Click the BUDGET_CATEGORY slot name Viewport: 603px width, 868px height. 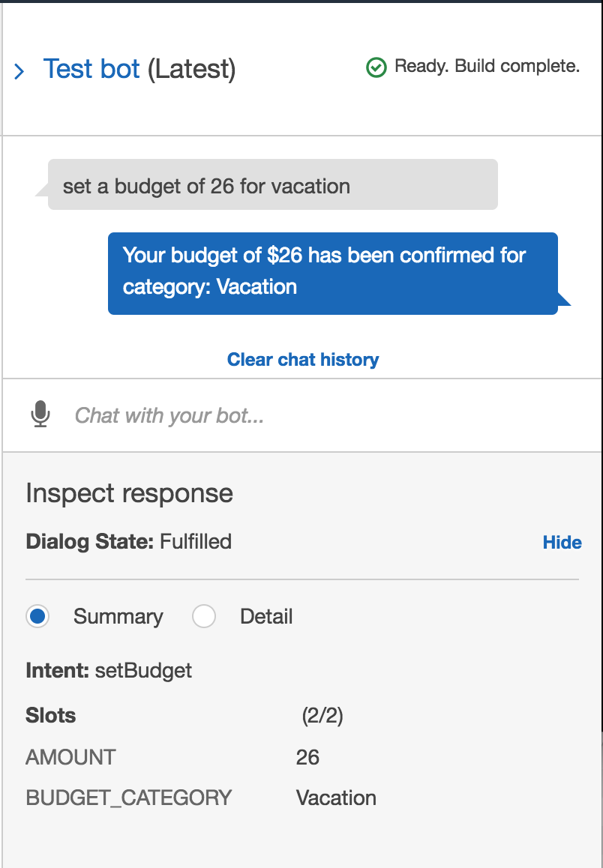pos(128,797)
